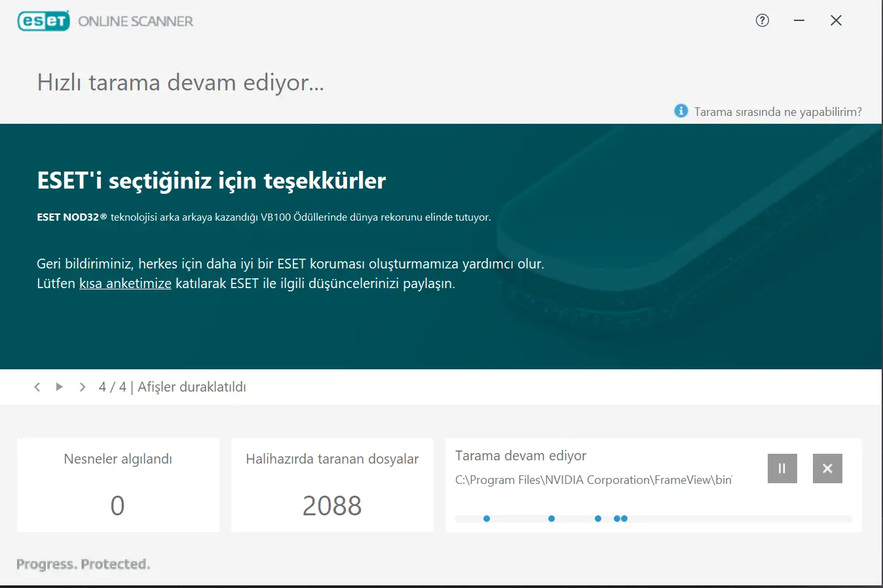
Task: Go to previous banner slide
Action: click(x=37, y=387)
